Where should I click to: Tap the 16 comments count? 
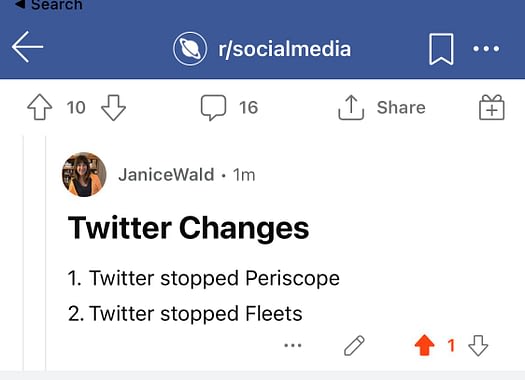(248, 107)
